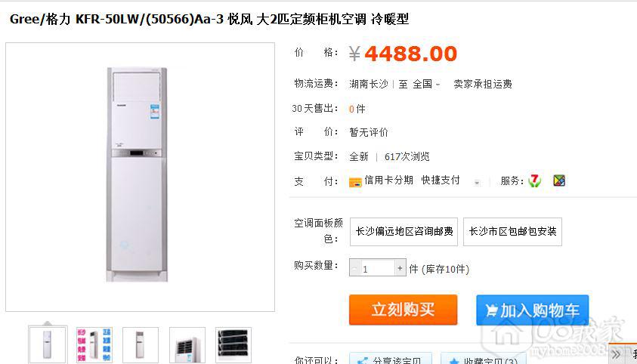Click the double-arrow expand icon at bottom right
637x364 pixels.
tap(617, 355)
